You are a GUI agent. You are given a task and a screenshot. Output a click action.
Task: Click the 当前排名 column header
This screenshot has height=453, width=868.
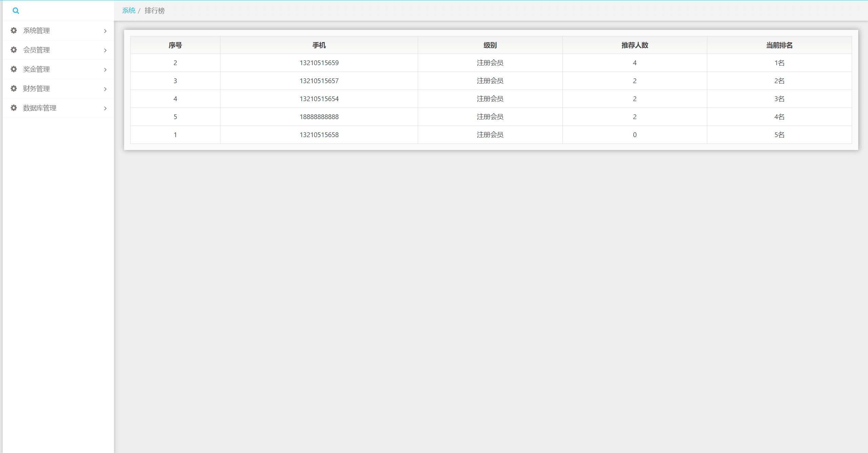[780, 45]
